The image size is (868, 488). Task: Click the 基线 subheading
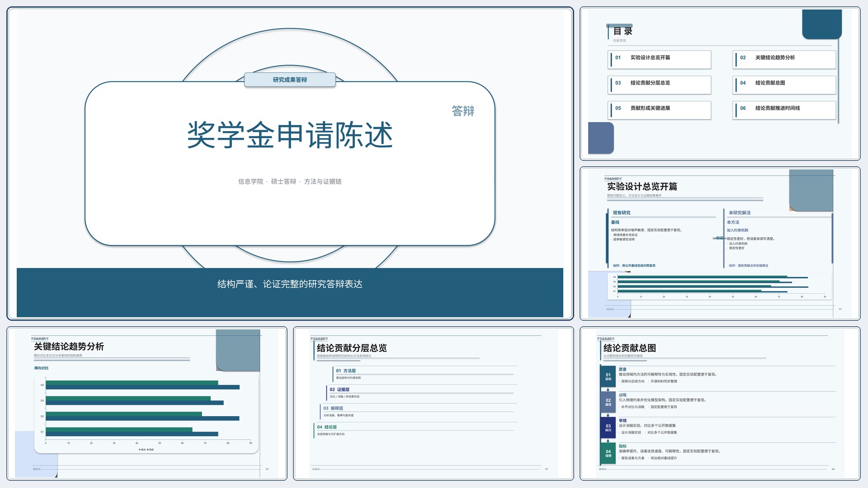[x=615, y=222]
